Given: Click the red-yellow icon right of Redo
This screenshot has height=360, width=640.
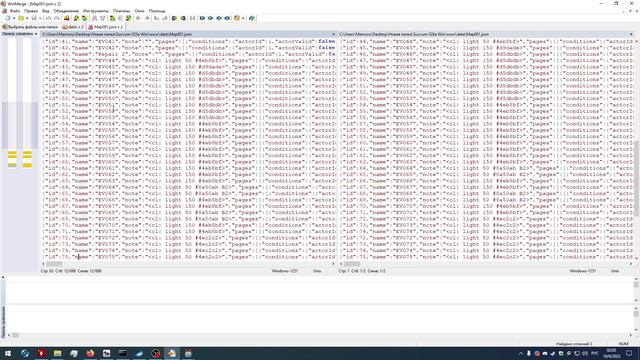Looking at the screenshot, I should tap(67, 18).
